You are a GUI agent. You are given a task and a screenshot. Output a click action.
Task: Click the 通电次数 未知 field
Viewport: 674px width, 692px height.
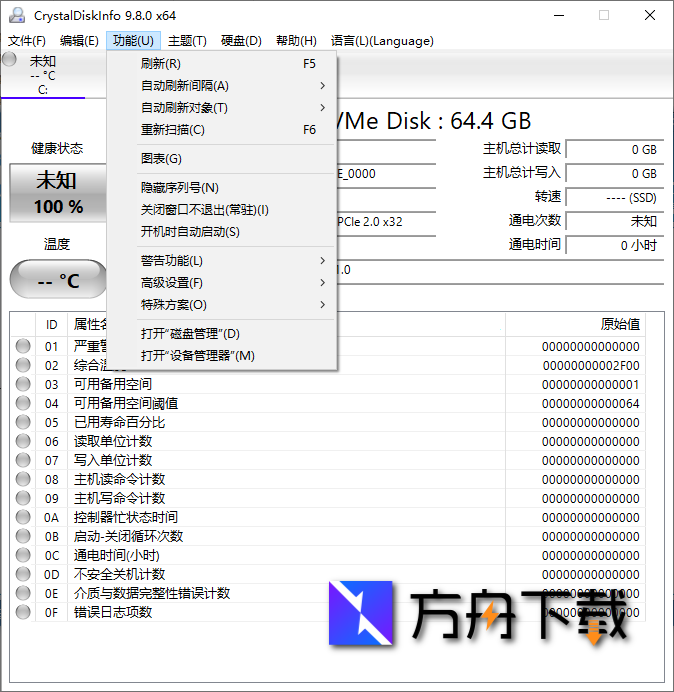[x=615, y=221]
